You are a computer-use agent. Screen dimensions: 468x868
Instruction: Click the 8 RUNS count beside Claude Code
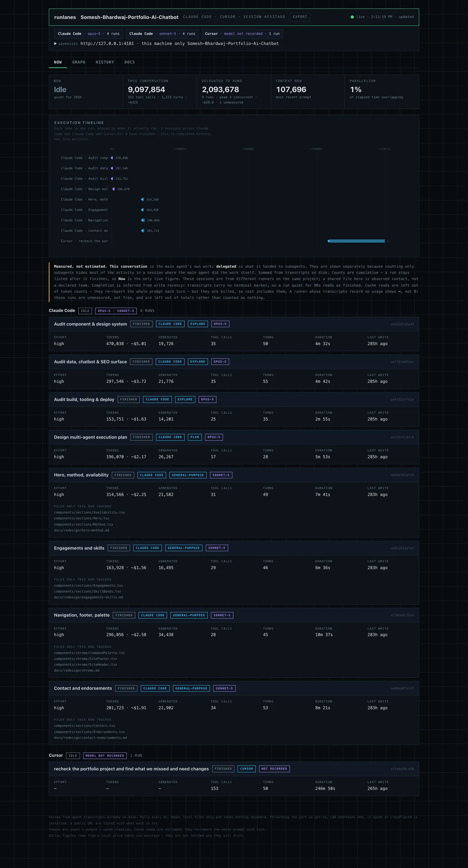(x=147, y=311)
